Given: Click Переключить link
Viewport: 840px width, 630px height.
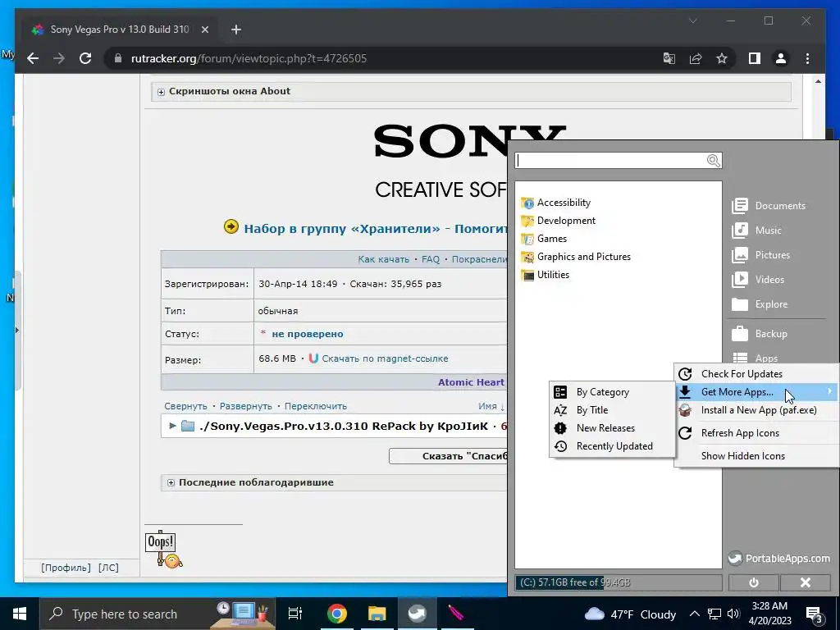Looking at the screenshot, I should (316, 406).
